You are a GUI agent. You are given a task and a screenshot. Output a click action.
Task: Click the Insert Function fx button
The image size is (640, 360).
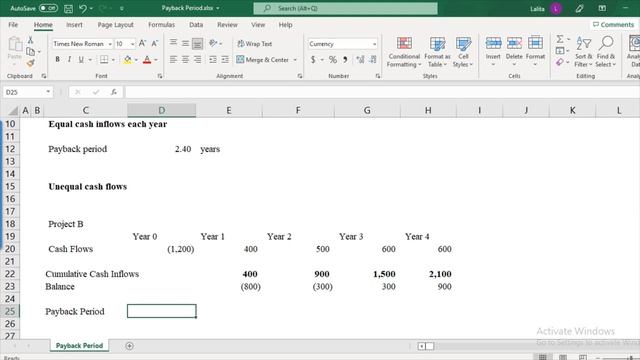click(114, 92)
